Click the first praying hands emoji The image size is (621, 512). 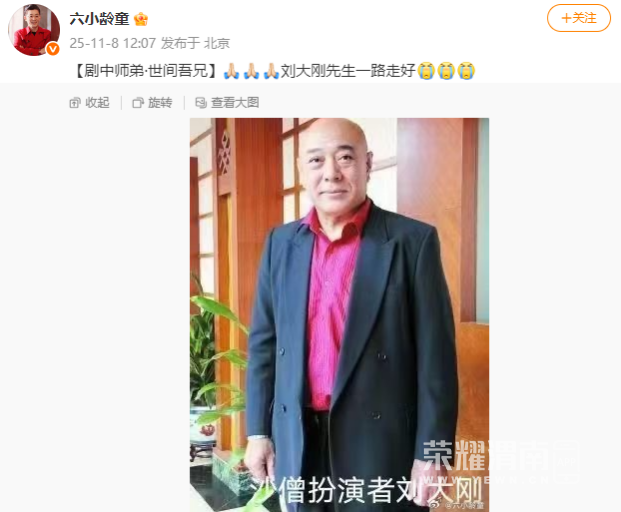point(232,71)
